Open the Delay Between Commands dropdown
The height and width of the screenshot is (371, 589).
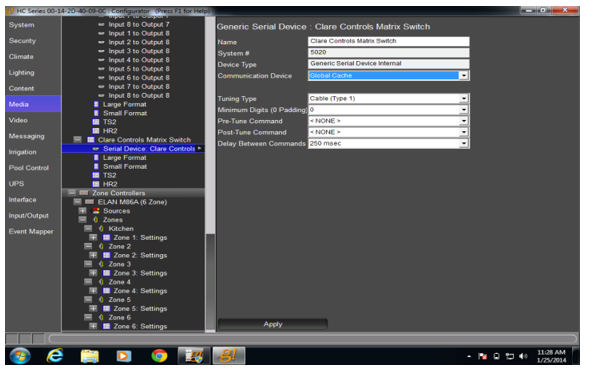464,144
